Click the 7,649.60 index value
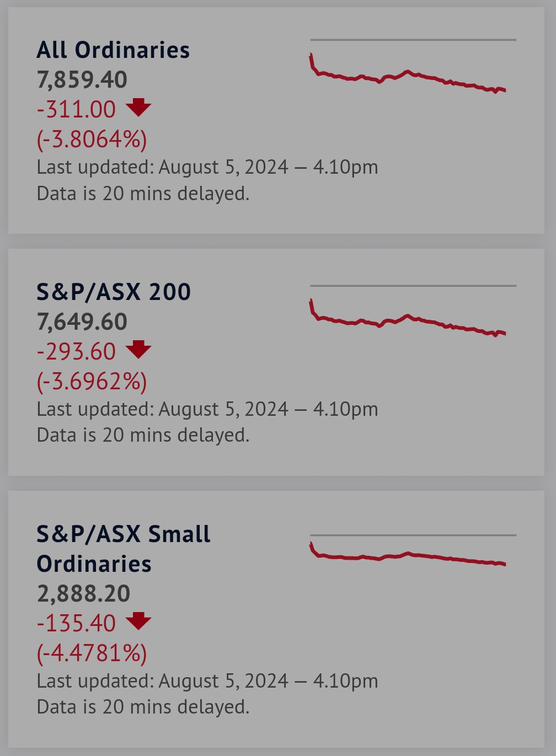This screenshot has height=756, width=556. click(82, 322)
